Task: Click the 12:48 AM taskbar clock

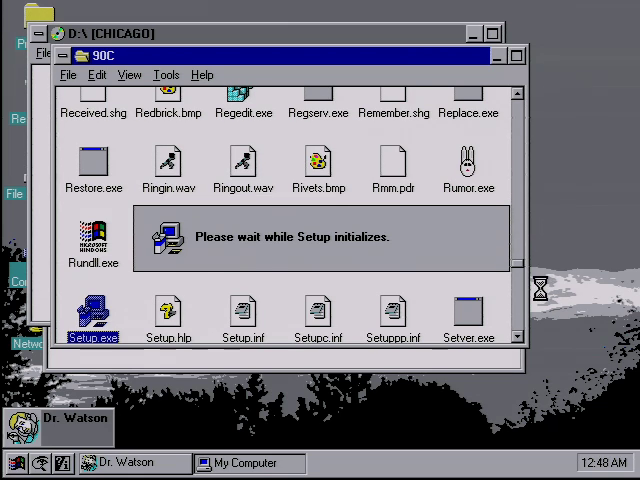Action: point(604,463)
